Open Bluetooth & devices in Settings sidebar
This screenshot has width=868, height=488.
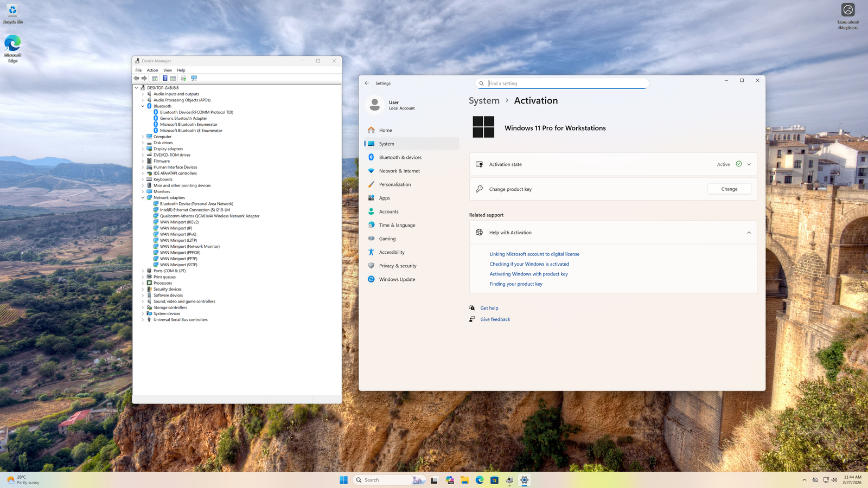[400, 157]
